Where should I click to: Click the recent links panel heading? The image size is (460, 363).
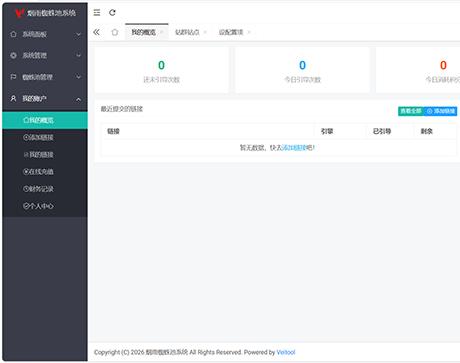point(122,109)
